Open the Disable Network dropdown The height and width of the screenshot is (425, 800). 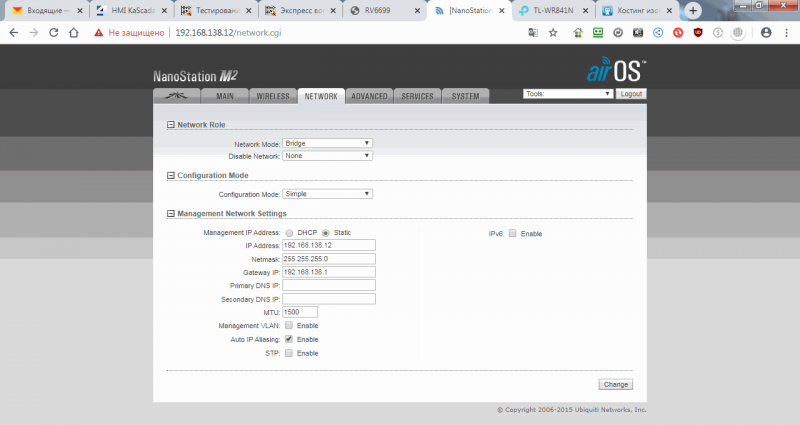click(x=328, y=156)
